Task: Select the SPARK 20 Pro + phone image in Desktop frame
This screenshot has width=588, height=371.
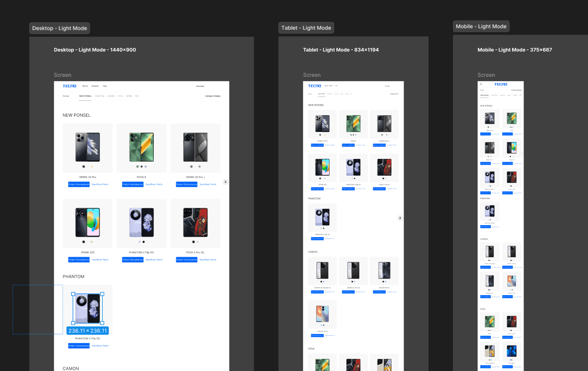Action: click(x=196, y=147)
